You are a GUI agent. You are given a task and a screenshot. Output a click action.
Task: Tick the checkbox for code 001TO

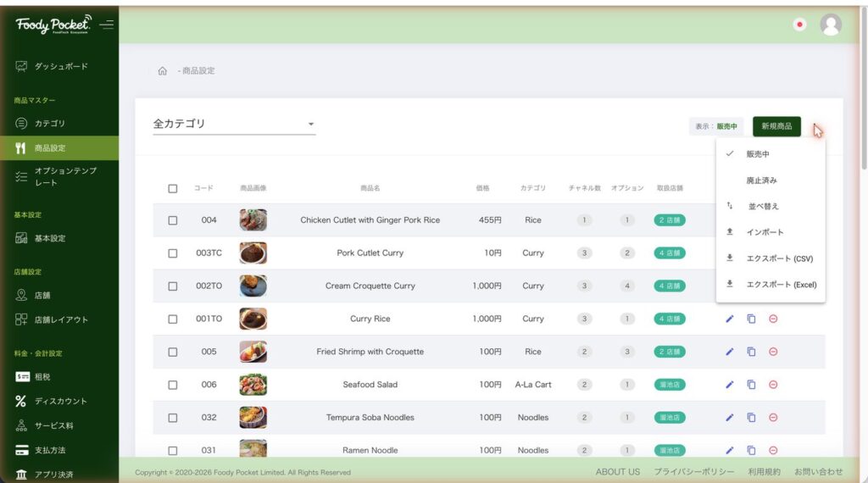173,319
